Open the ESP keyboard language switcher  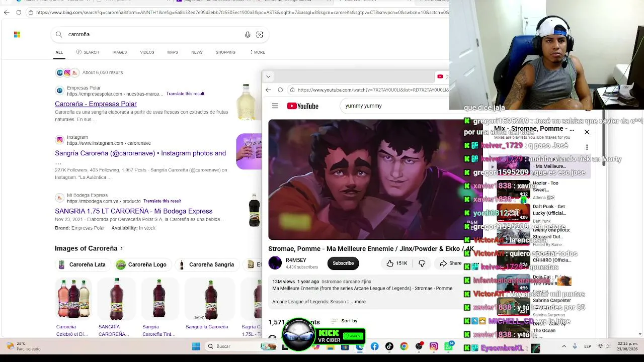(588, 346)
